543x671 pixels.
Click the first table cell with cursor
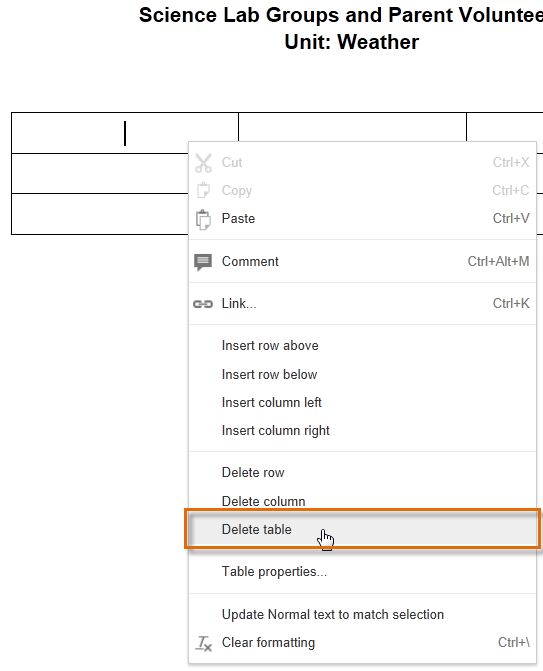(x=125, y=133)
